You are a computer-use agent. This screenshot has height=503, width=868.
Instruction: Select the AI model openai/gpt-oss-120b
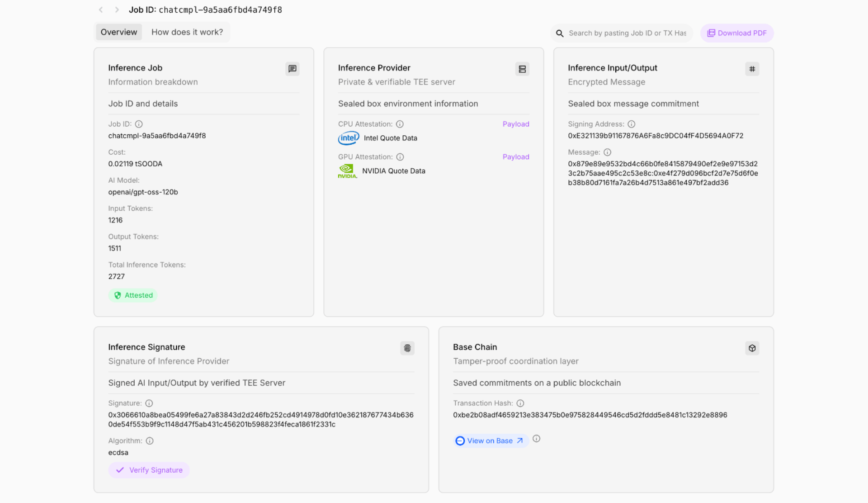[x=143, y=192]
